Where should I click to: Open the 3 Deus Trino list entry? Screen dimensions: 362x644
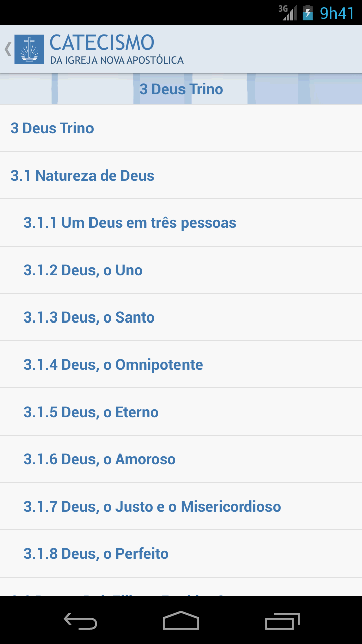(181, 128)
